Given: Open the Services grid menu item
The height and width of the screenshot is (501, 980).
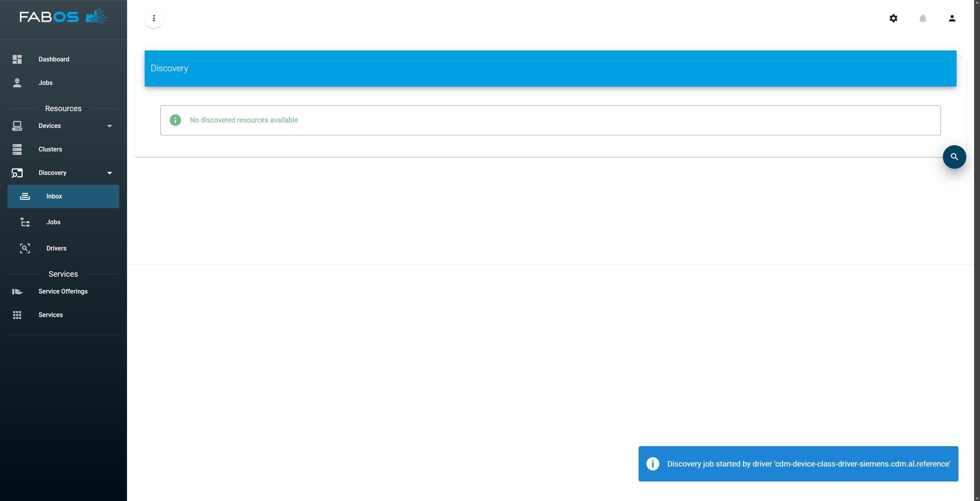Looking at the screenshot, I should 50,315.
